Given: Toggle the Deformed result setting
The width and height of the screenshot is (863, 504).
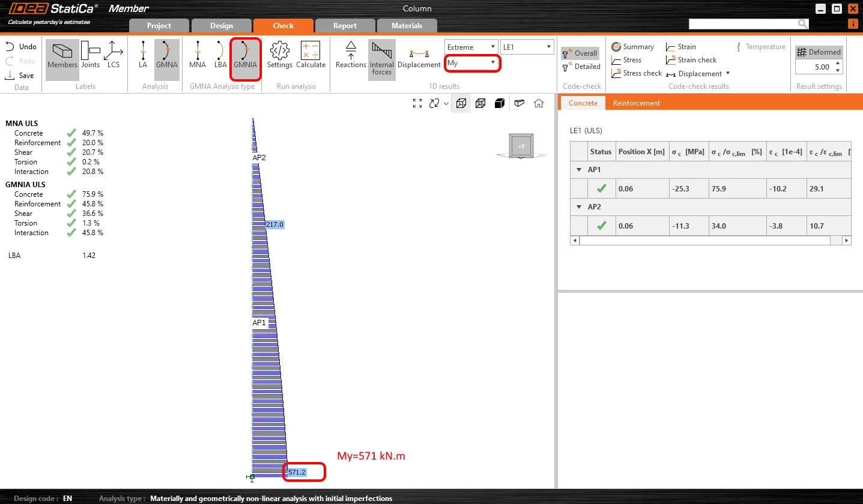Looking at the screenshot, I should coord(819,52).
